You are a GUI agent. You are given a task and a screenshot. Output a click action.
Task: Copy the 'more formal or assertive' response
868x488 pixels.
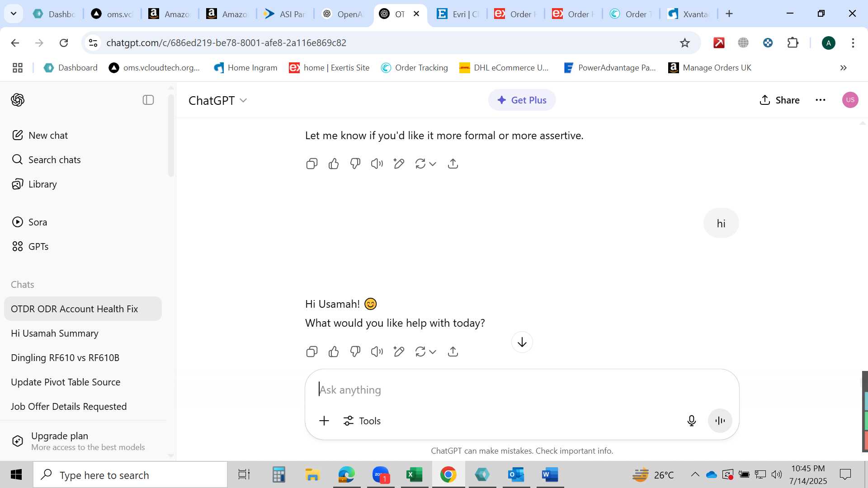(x=312, y=164)
